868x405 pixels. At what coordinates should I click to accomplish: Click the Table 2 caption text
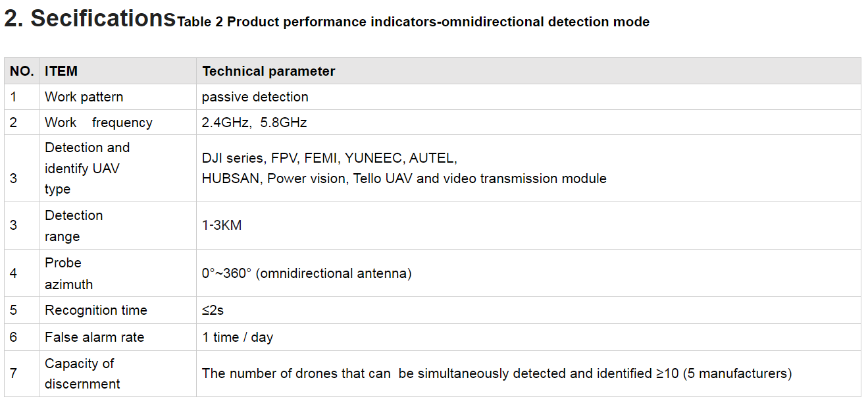coord(413,22)
